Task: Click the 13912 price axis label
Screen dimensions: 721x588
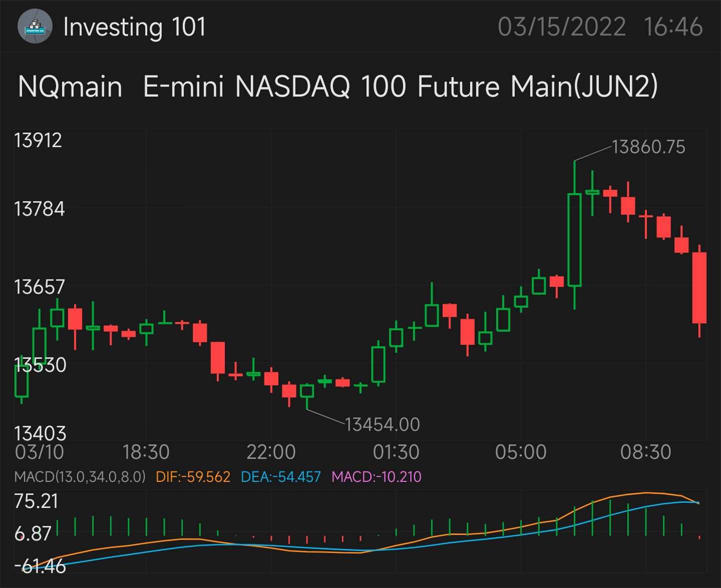Action: point(38,140)
